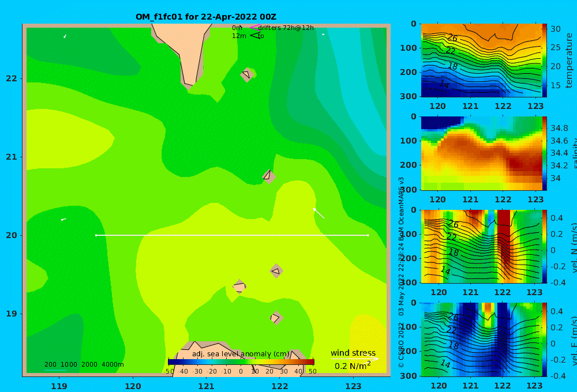Open the northward velocity section panel
This screenshot has height=392, width=577.
coord(481,246)
